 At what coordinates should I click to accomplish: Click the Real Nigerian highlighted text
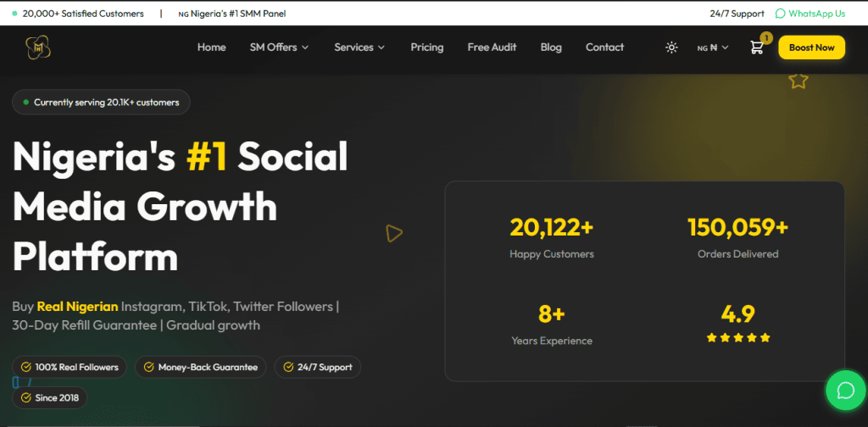77,307
